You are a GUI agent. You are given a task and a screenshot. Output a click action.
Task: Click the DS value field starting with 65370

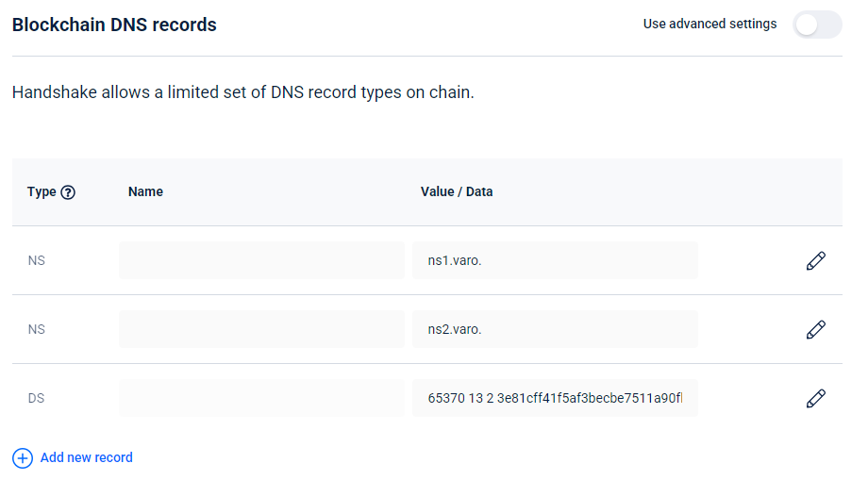click(x=555, y=398)
